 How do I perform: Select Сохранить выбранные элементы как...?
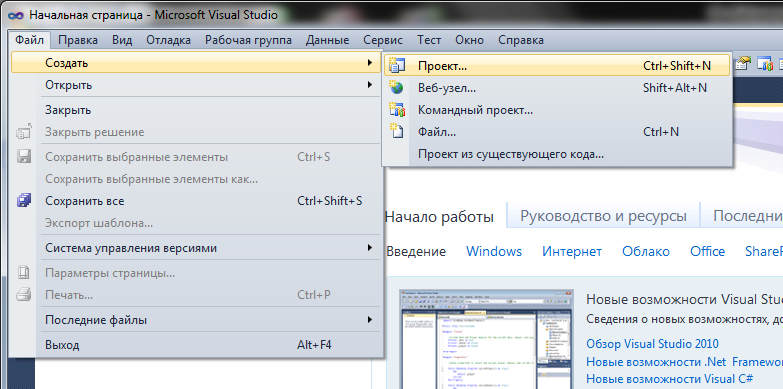click(x=196, y=179)
